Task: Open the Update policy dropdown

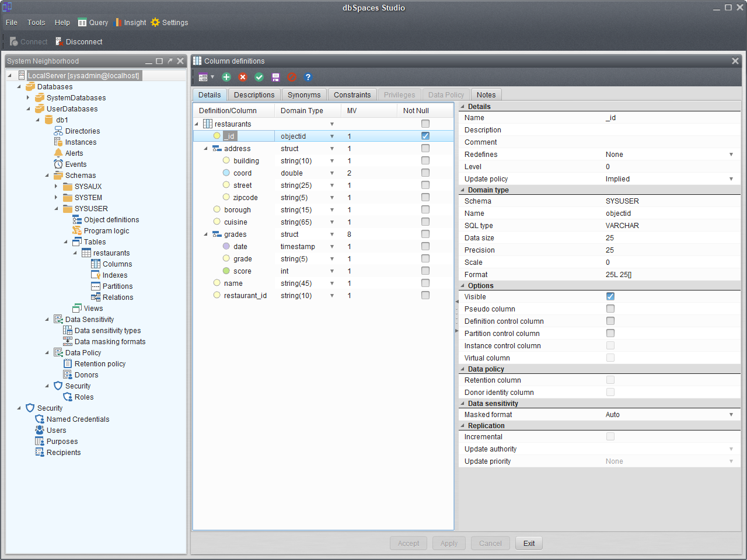Action: tap(731, 179)
